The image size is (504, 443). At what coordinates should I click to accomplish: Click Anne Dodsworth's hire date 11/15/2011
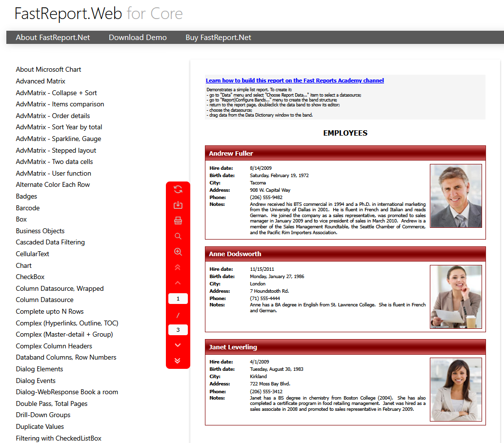pos(262,269)
